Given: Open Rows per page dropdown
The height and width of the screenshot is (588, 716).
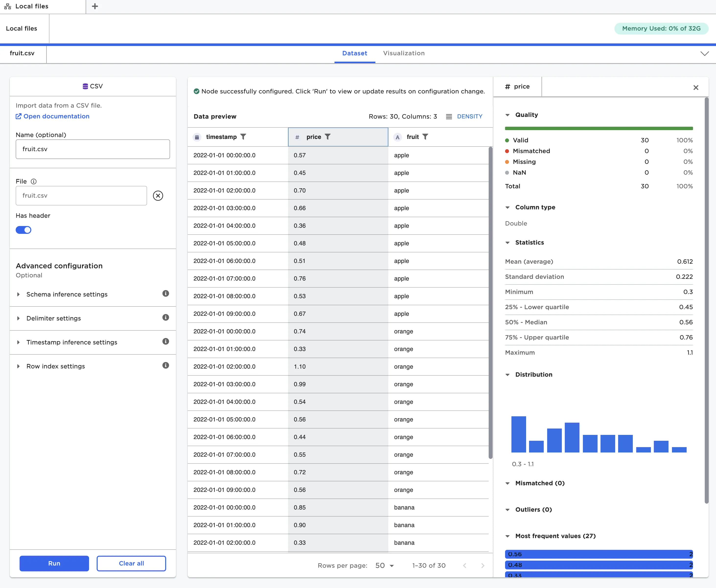Looking at the screenshot, I should tap(385, 565).
